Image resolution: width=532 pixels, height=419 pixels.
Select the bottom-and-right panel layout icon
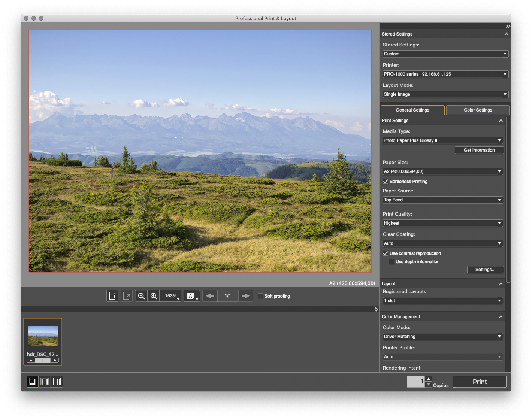33,382
